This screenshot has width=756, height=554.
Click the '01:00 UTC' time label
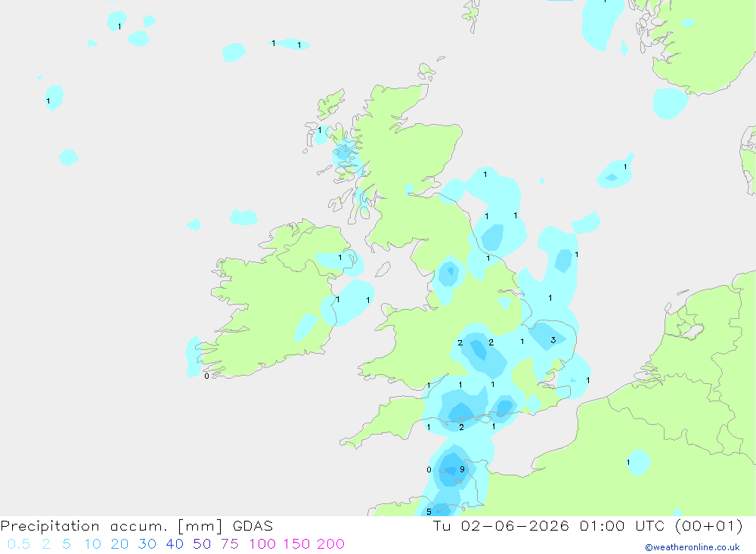click(622, 525)
